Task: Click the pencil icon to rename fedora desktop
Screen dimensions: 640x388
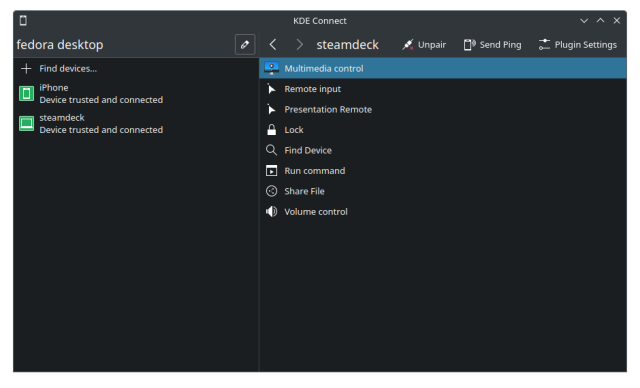Action: tap(244, 44)
